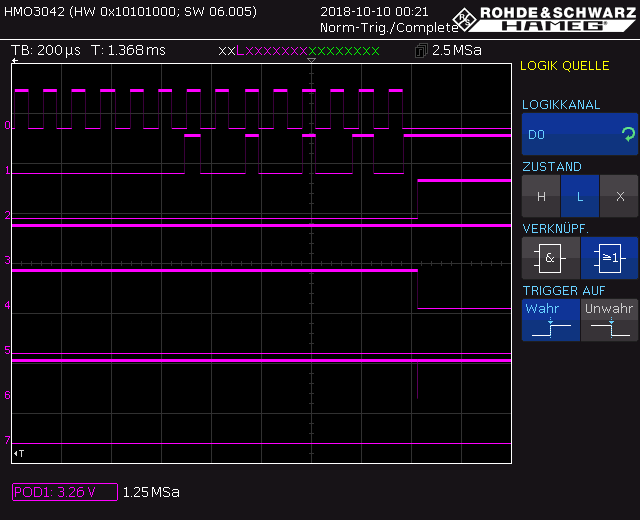The width and height of the screenshot is (640, 520).
Task: Click the logic trigger pattern xxLxxxx string
Action: [x=299, y=51]
